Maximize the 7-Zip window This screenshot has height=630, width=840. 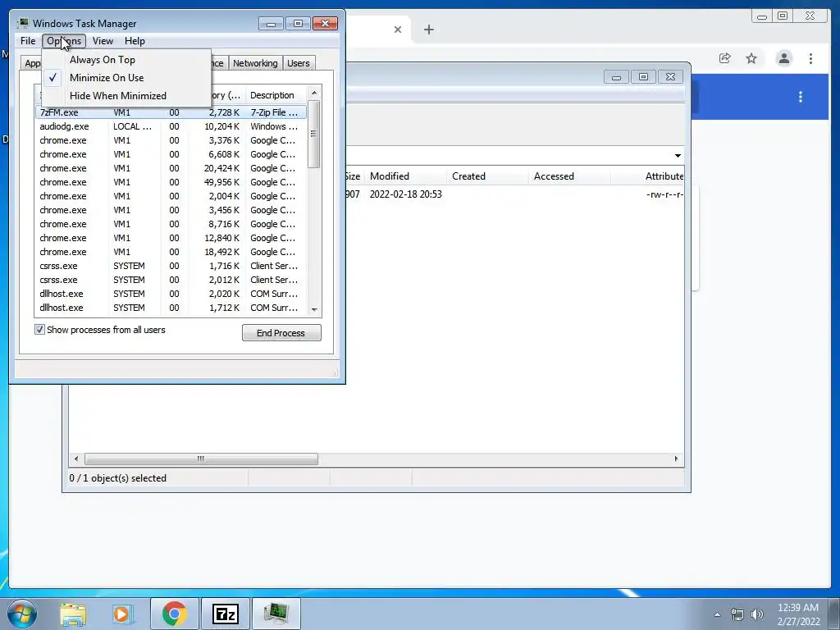point(643,77)
